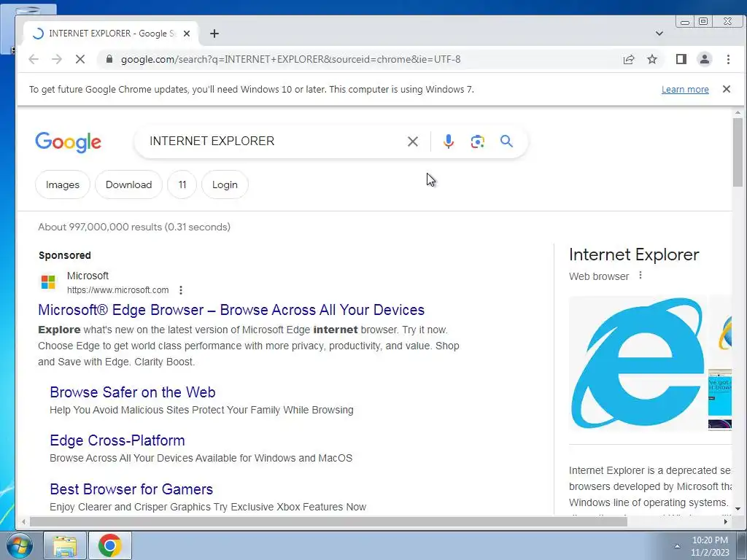This screenshot has width=747, height=560.
Task: Click the browser back arrow
Action: click(x=34, y=59)
